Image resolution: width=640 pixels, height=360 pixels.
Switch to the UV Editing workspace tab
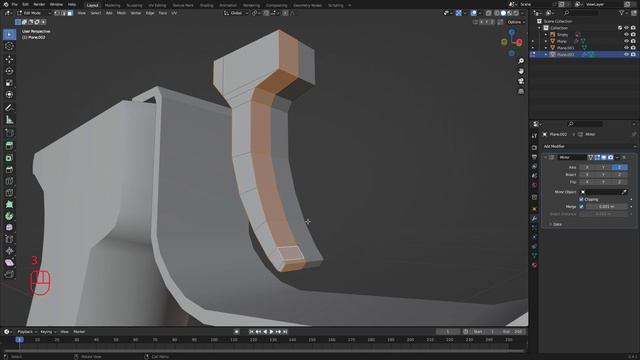(x=157, y=5)
